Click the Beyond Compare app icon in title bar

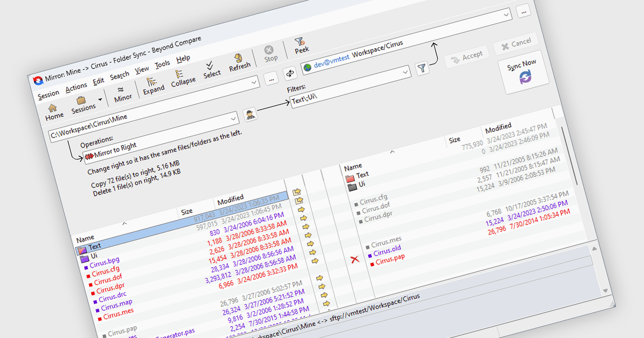click(38, 80)
